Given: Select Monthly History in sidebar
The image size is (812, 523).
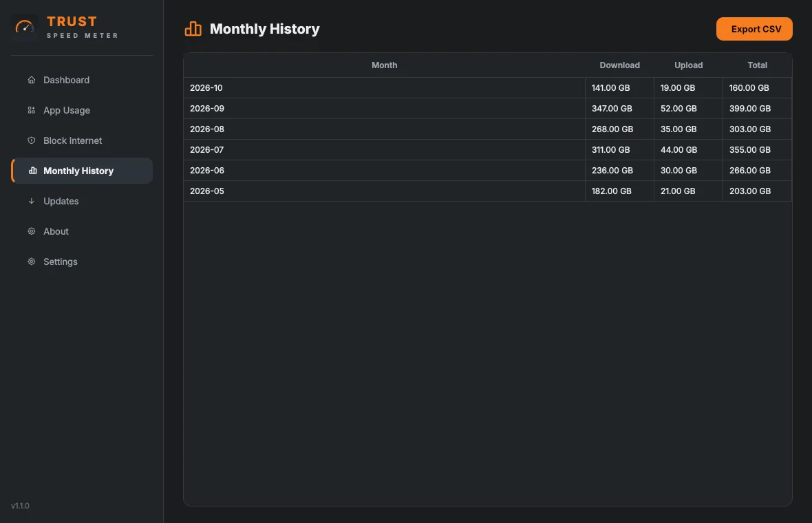Looking at the screenshot, I should click(x=82, y=171).
